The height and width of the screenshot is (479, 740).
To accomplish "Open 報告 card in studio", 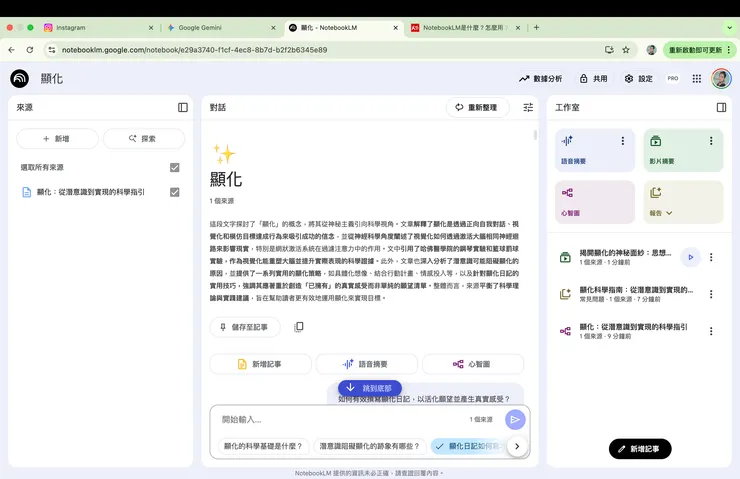I will [683, 202].
